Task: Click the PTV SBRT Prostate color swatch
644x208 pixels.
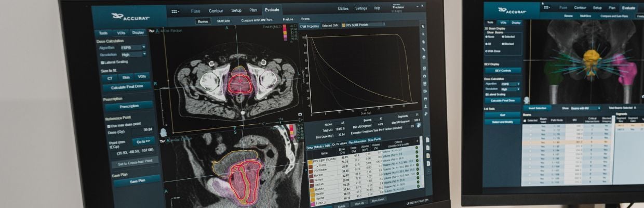Action: 310,162
